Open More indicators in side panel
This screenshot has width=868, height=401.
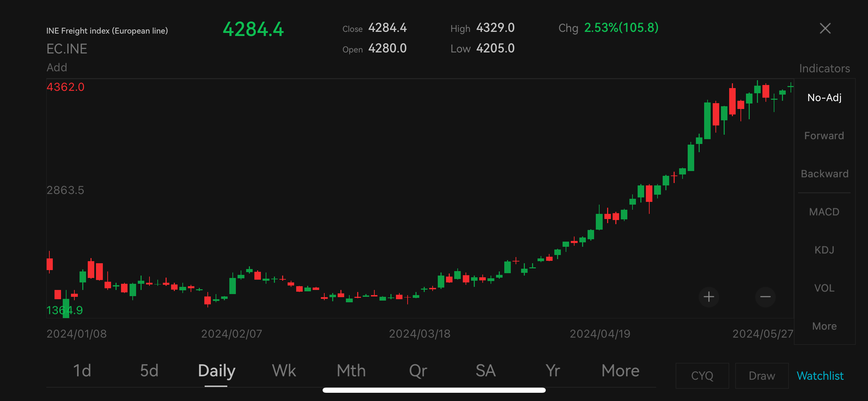coord(824,326)
